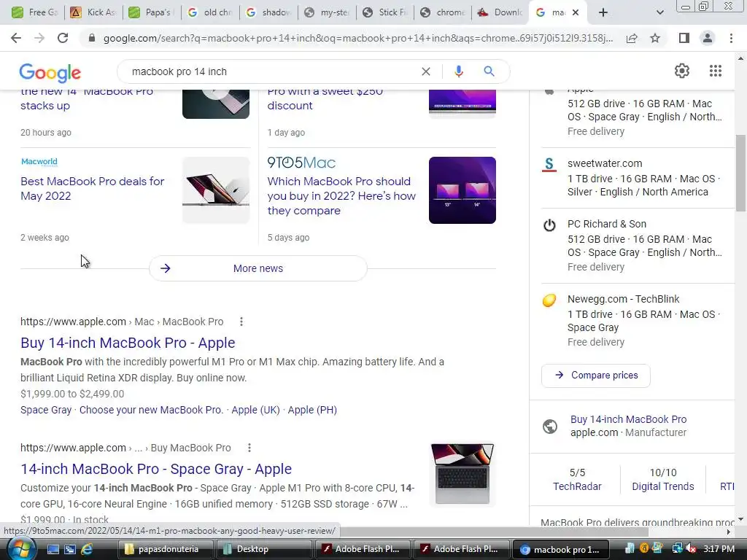This screenshot has width=747, height=560.
Task: Open papasdonuteria taskbar button
Action: tap(166, 550)
